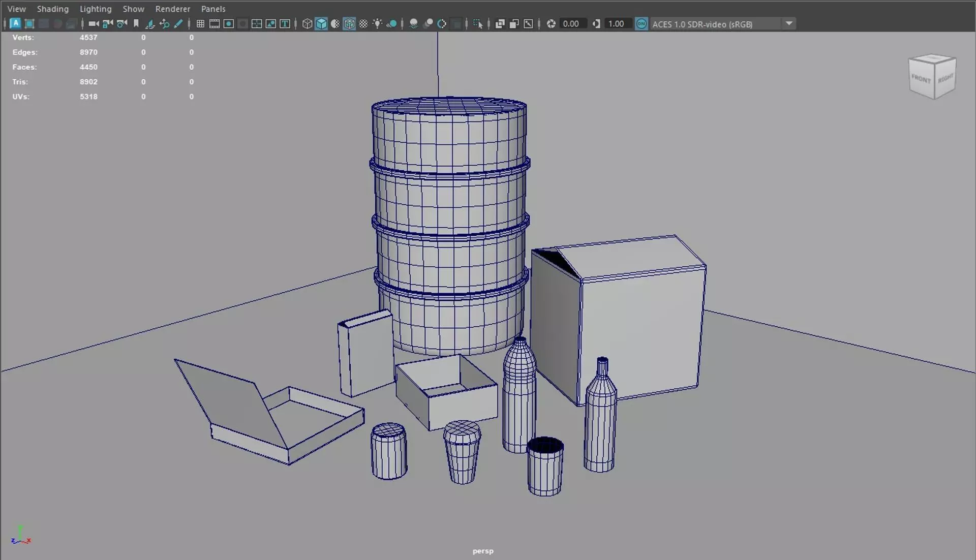Click the view transform dropdown arrow
Screen dimensions: 976x560
789,23
